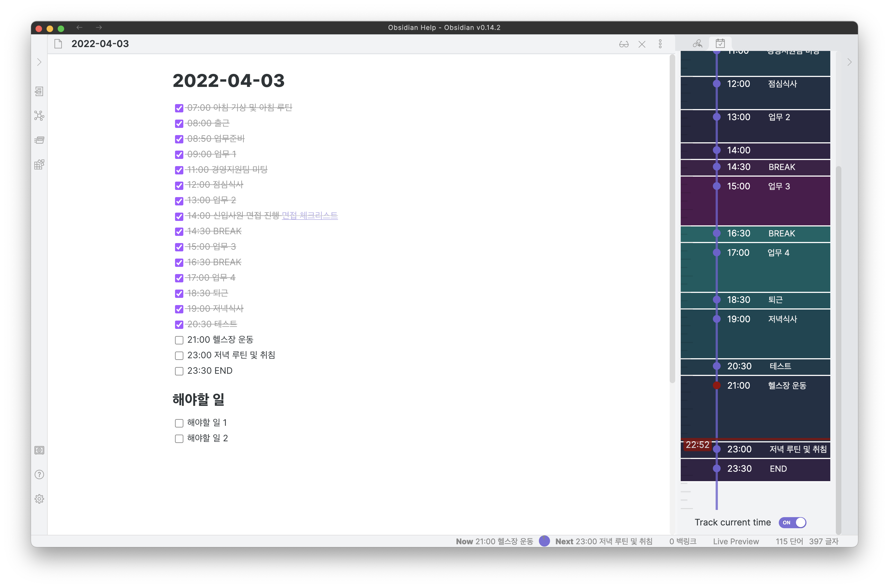Open the command palette blocks icon in left ribbon
The height and width of the screenshot is (588, 889).
tap(39, 164)
